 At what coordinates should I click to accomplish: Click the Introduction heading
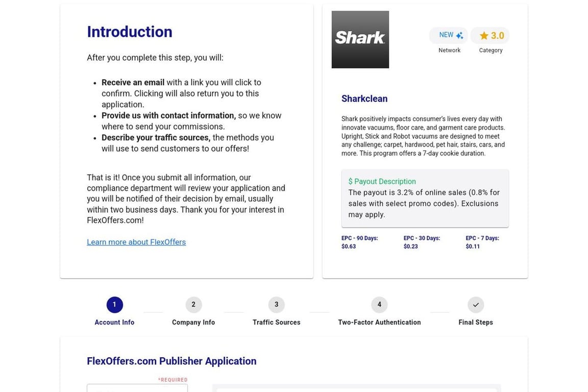pyautogui.click(x=129, y=32)
